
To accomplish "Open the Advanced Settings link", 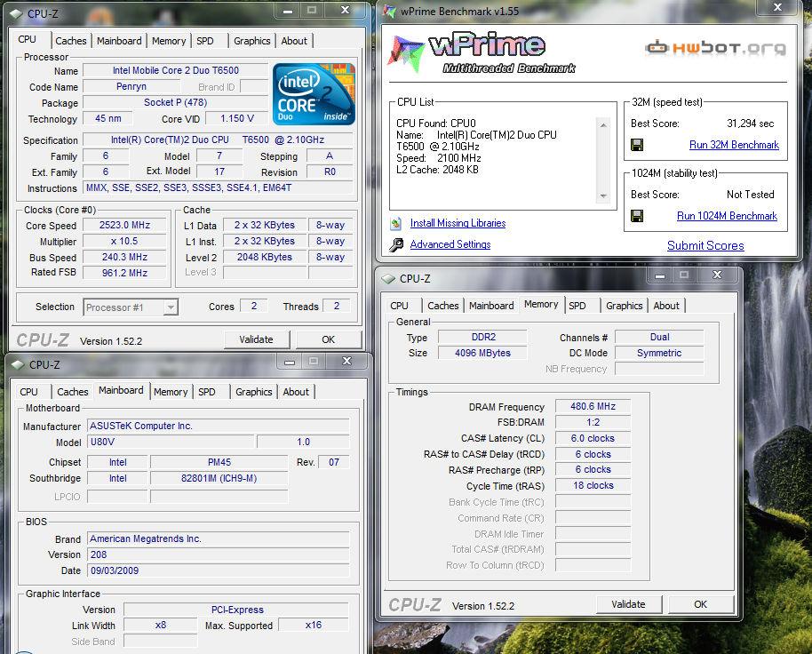I will (450, 244).
